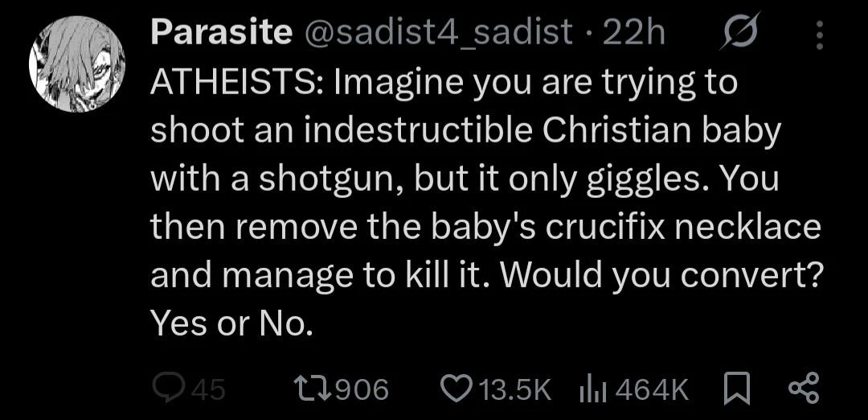Click the 464K views count
Viewport: 868px width, 420px height.
[x=651, y=390]
